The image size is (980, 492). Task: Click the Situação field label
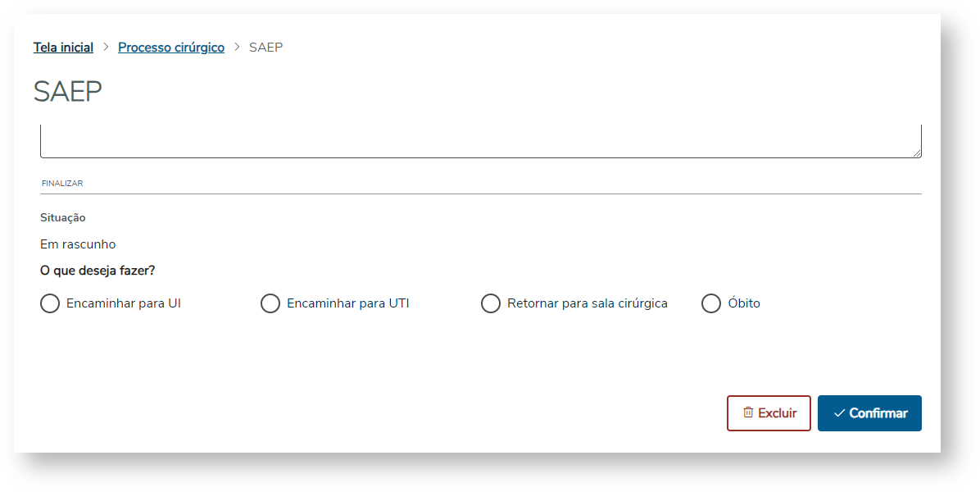tap(63, 218)
